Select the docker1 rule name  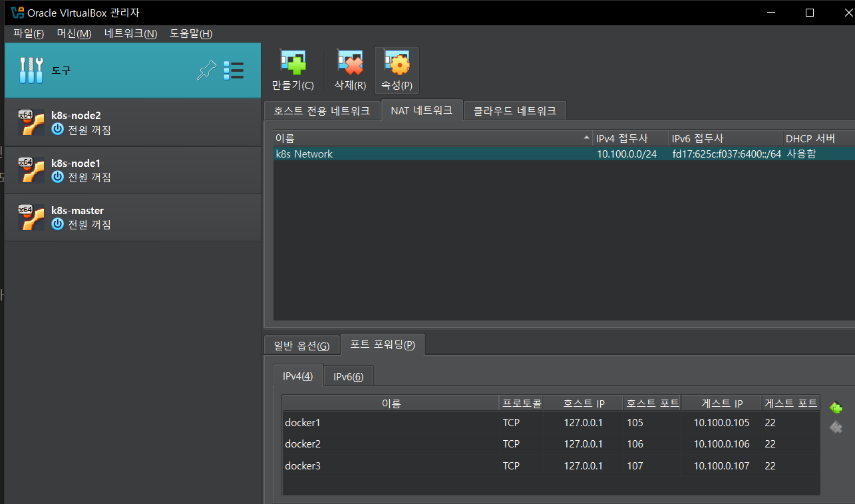coord(303,422)
